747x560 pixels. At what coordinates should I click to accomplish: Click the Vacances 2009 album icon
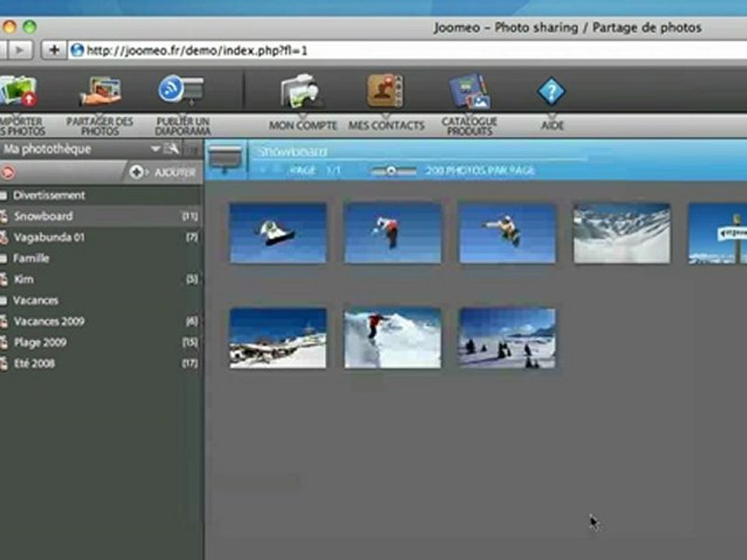[4, 321]
